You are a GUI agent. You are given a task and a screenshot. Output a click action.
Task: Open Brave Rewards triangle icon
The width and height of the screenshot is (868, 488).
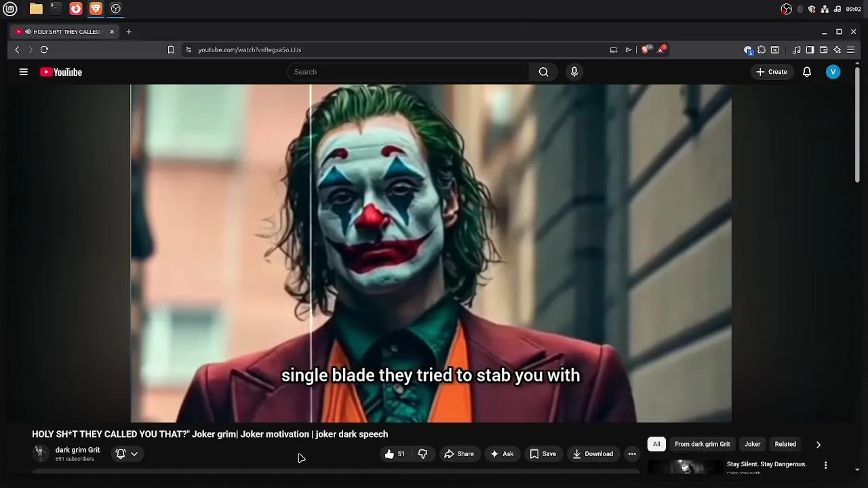(x=661, y=49)
